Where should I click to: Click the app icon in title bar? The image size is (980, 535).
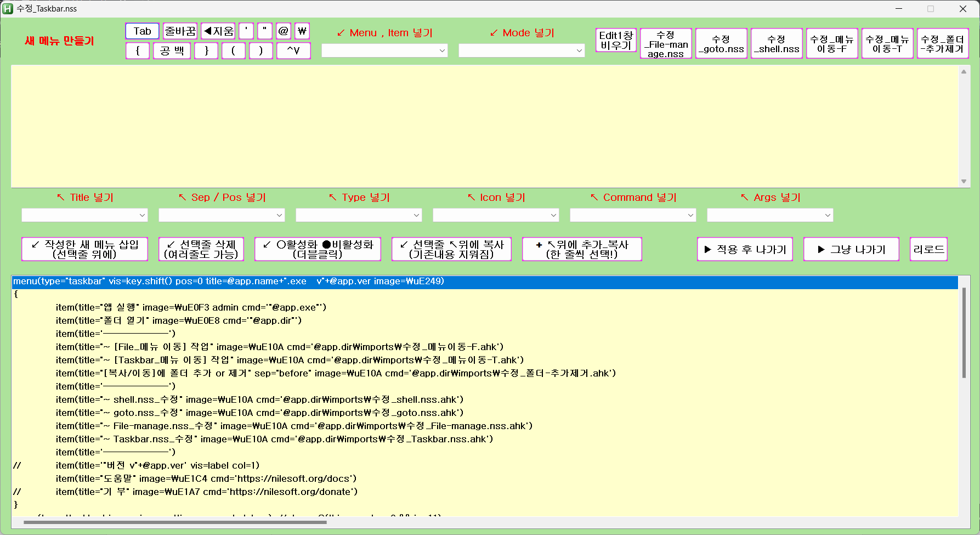(8, 9)
